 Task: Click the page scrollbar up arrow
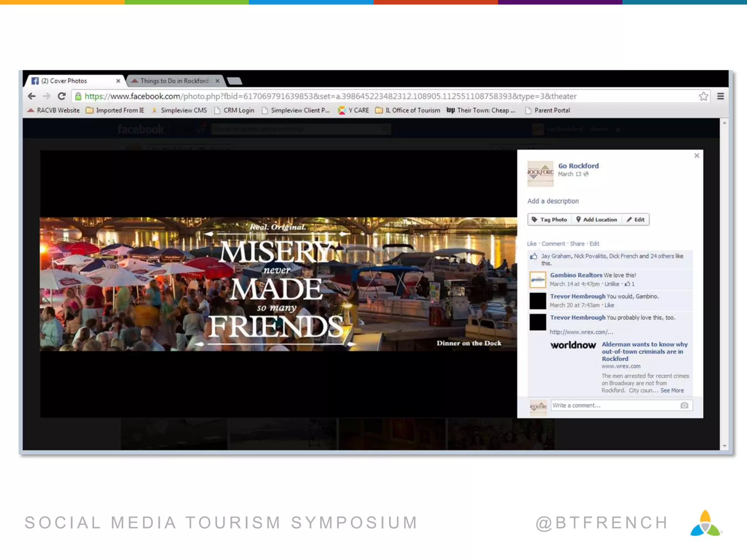724,123
